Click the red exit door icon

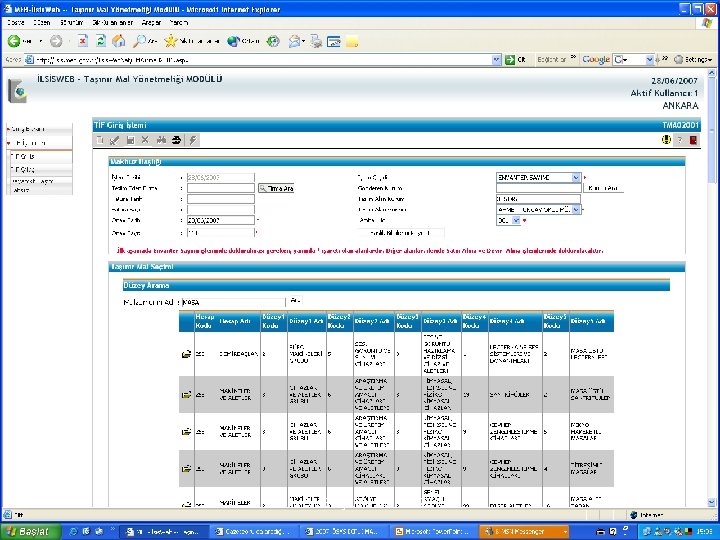coord(693,140)
